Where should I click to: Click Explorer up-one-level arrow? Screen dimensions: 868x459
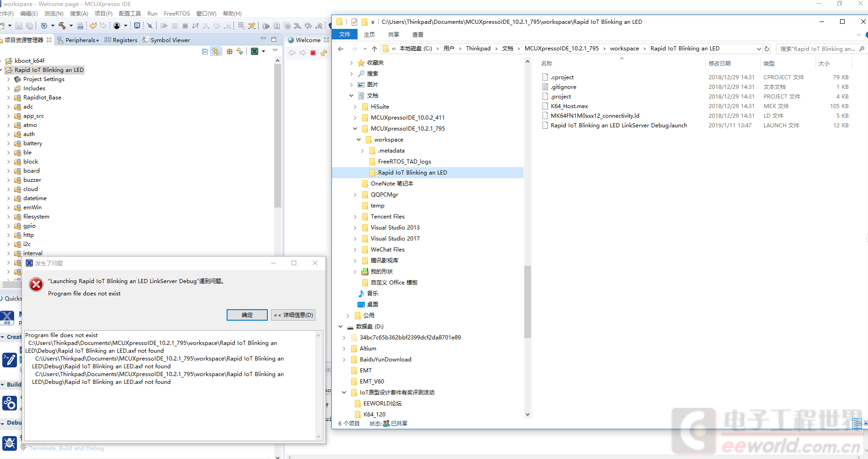click(374, 49)
